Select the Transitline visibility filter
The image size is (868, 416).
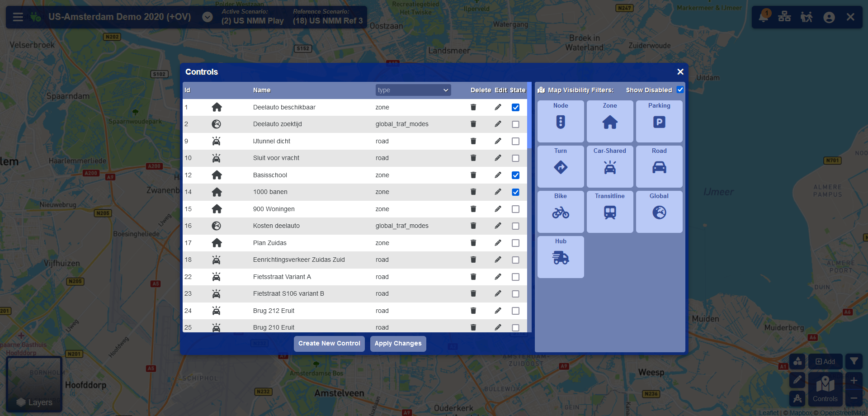click(610, 212)
